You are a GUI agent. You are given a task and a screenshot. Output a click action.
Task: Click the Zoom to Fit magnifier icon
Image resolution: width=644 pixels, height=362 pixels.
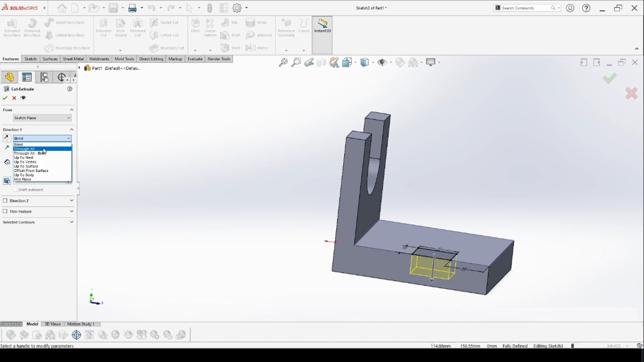click(x=283, y=62)
